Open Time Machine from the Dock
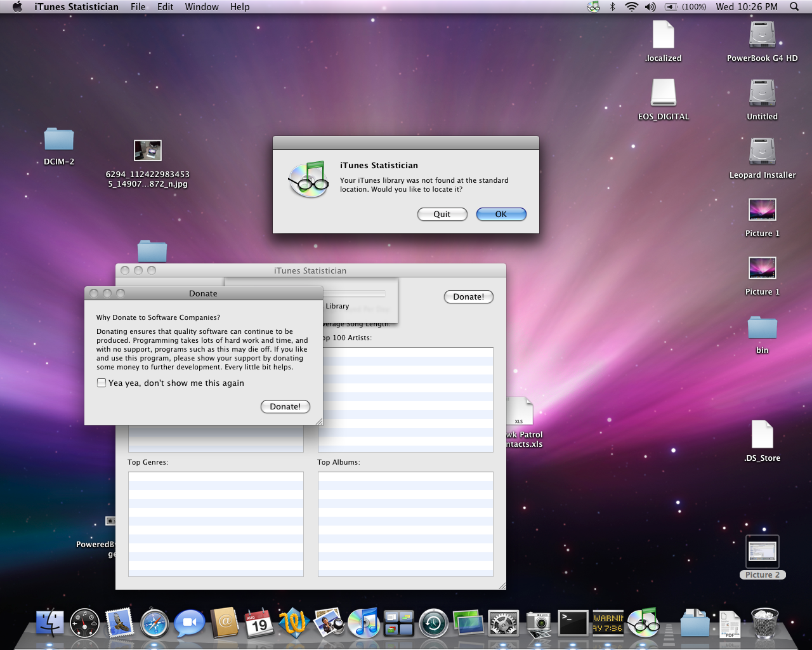The height and width of the screenshot is (650, 812). pyautogui.click(x=434, y=623)
